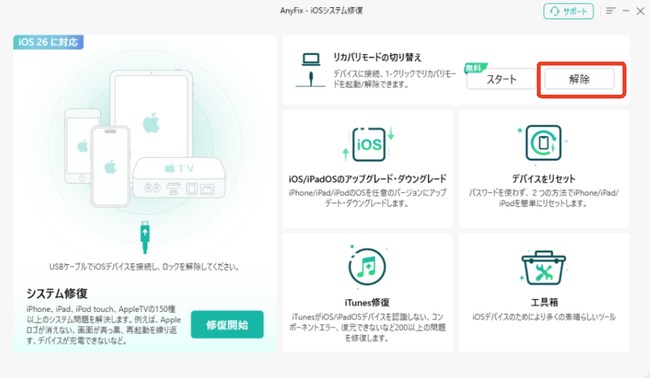Screen dimensions: 650x379
Task: Open the device reset icon
Action: pyautogui.click(x=543, y=143)
